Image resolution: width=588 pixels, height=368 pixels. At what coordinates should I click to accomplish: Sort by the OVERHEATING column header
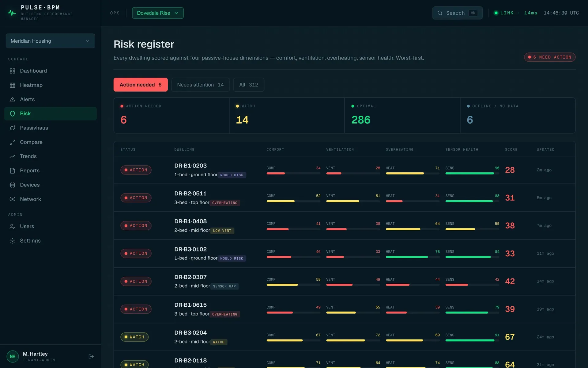pyautogui.click(x=400, y=150)
